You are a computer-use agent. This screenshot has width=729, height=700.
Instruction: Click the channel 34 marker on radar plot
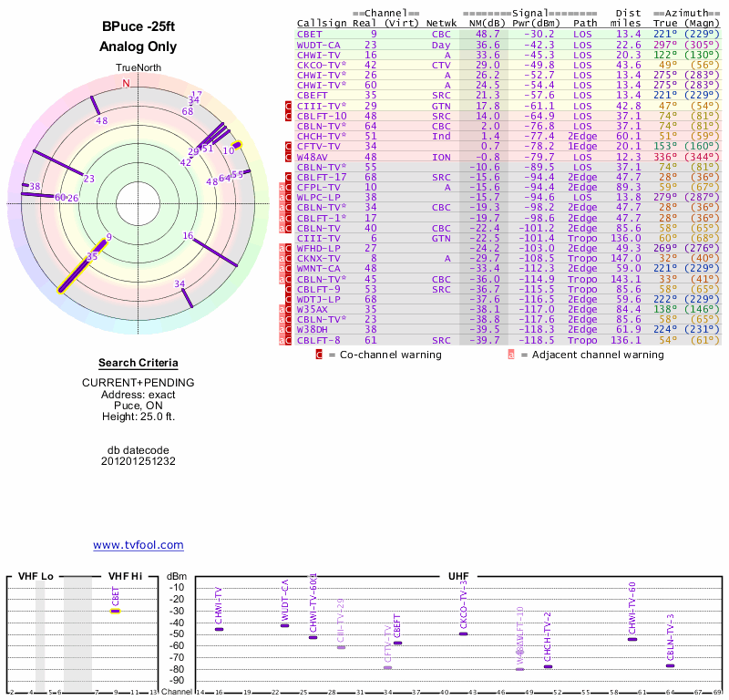coord(185,298)
